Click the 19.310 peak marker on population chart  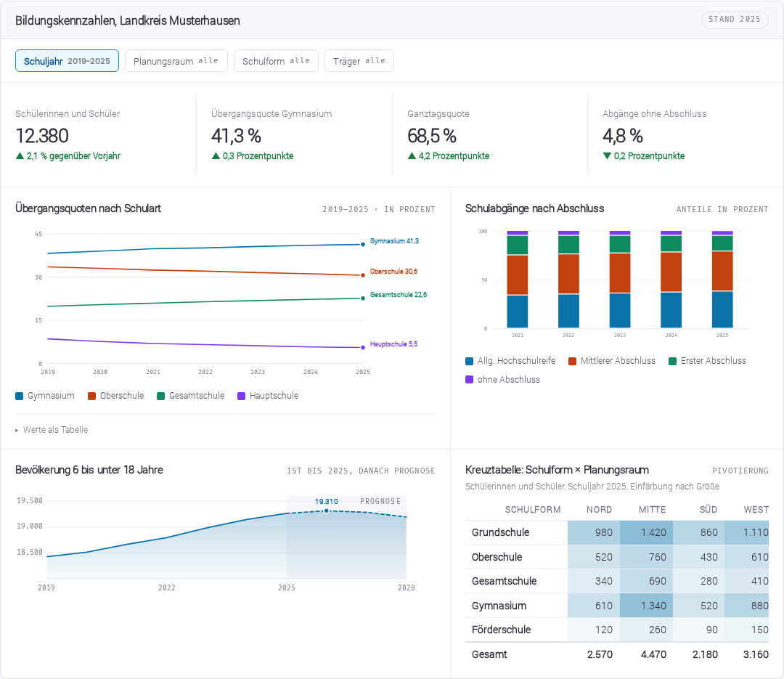coord(327,511)
